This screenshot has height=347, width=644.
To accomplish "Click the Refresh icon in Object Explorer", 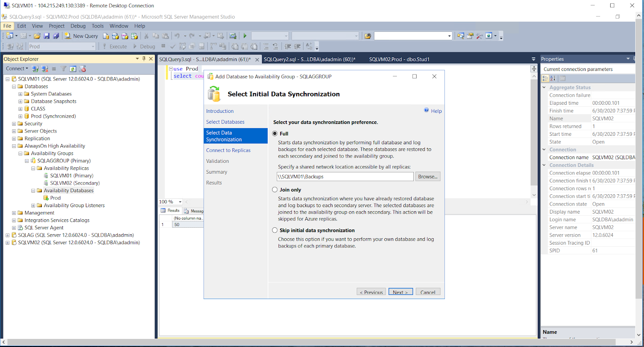I will point(73,69).
